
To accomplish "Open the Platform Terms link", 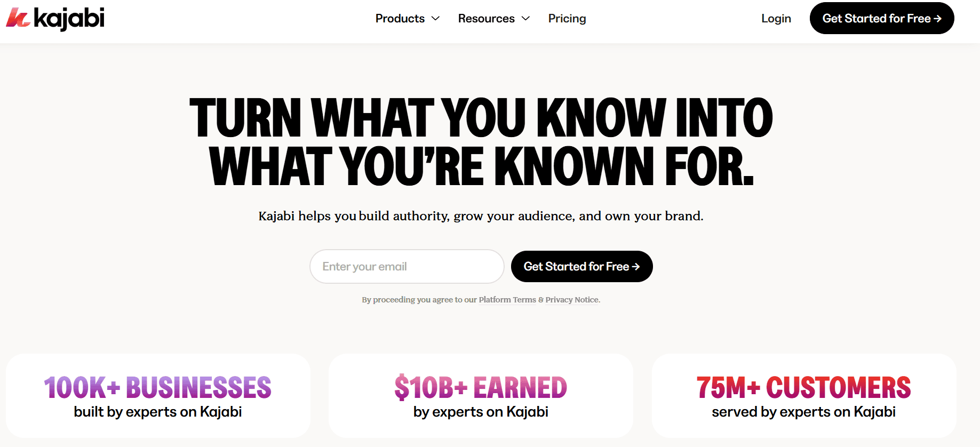I will tap(507, 300).
